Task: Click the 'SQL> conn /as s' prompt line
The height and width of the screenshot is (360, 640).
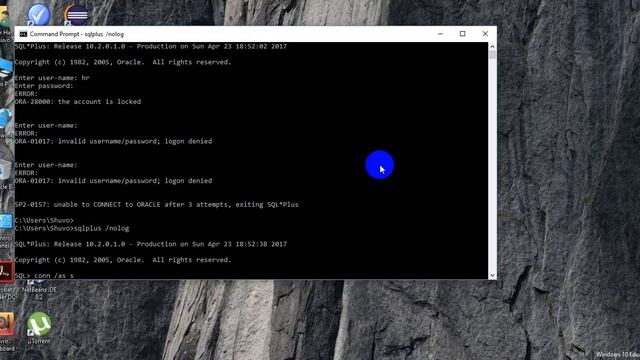Action: [44, 276]
